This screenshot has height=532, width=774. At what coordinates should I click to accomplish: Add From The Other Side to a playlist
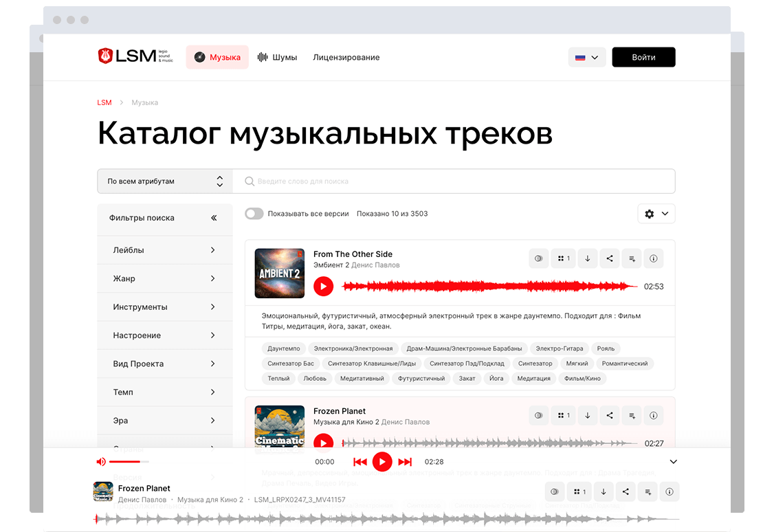click(x=632, y=258)
